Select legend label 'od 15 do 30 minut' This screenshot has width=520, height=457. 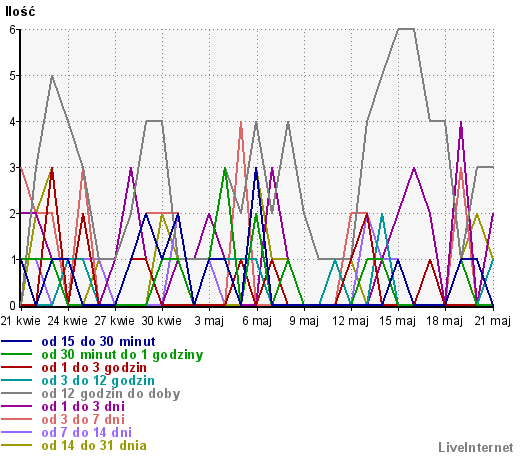[98, 342]
